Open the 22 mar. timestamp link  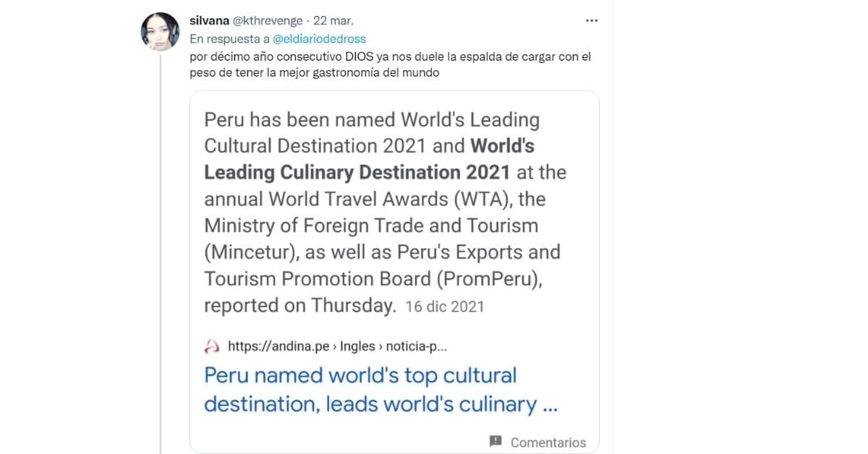[x=333, y=21]
